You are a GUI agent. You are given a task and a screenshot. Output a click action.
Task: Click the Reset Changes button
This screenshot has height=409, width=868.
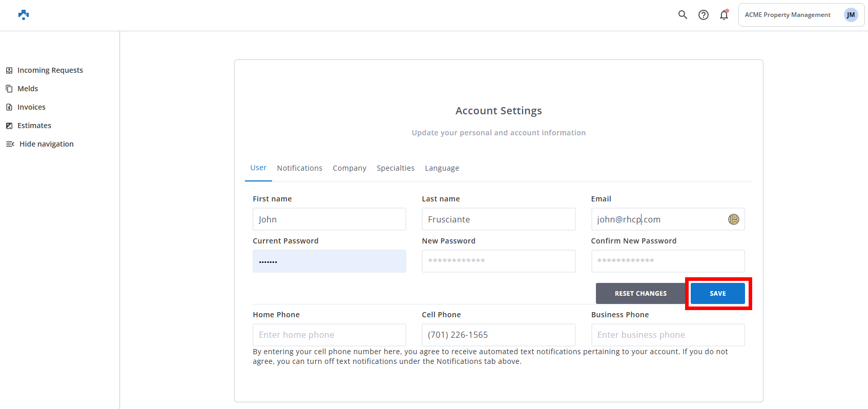(640, 294)
